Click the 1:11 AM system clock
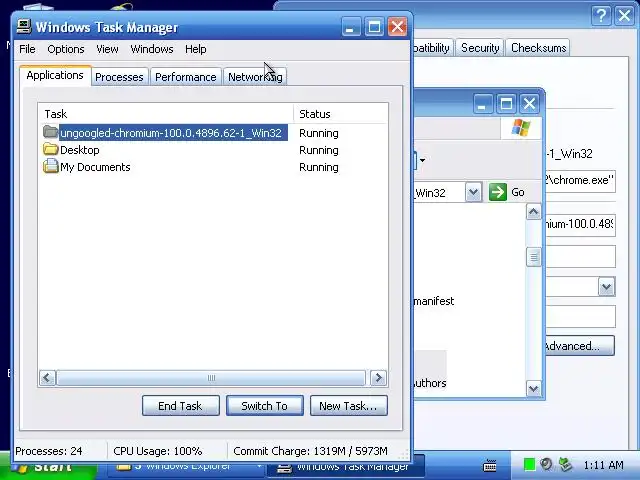This screenshot has height=480, width=640. (603, 465)
